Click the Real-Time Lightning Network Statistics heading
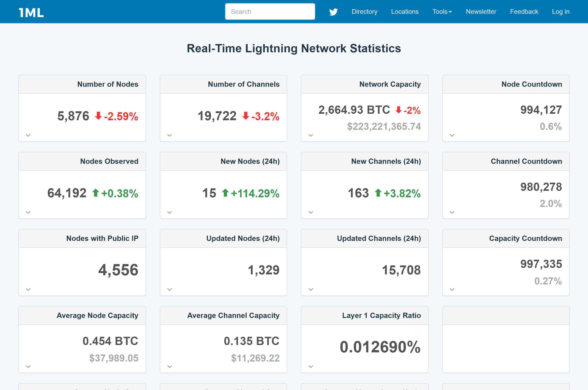588x390 pixels. click(x=294, y=48)
